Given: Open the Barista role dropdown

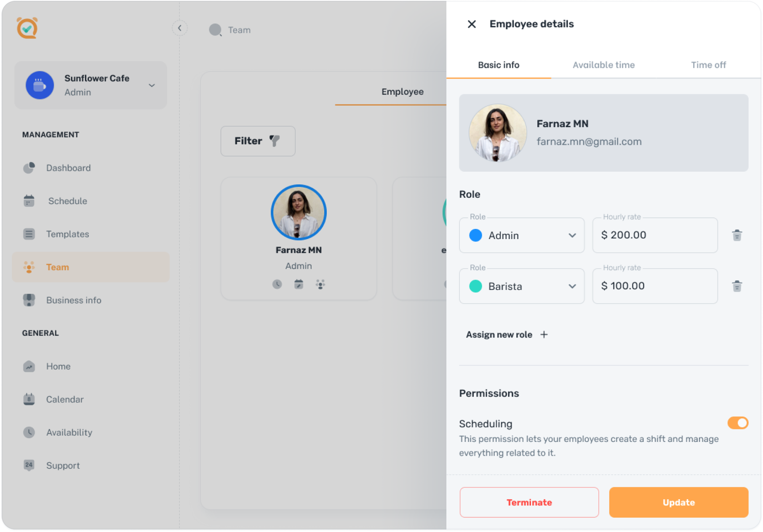Looking at the screenshot, I should pyautogui.click(x=573, y=286).
